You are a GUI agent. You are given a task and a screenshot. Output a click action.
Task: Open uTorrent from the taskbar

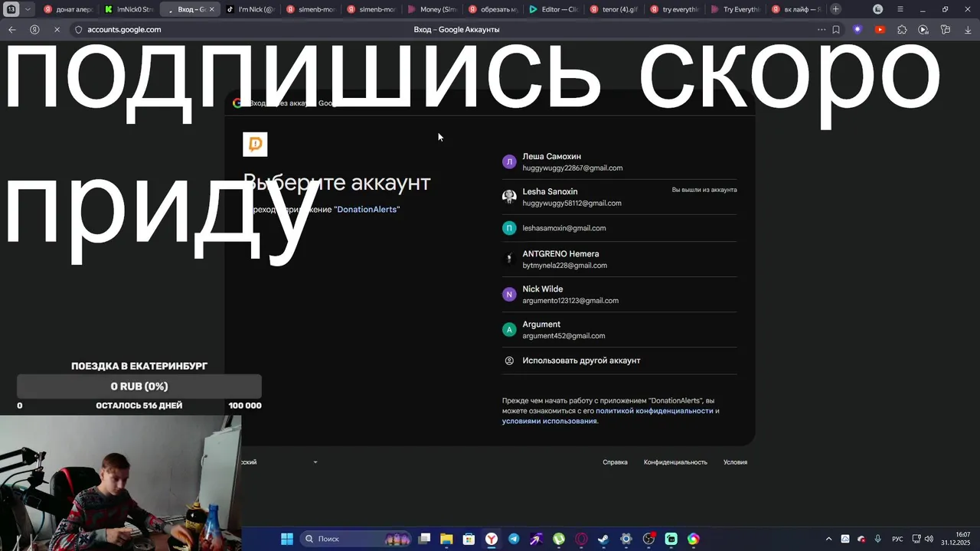pyautogui.click(x=559, y=539)
